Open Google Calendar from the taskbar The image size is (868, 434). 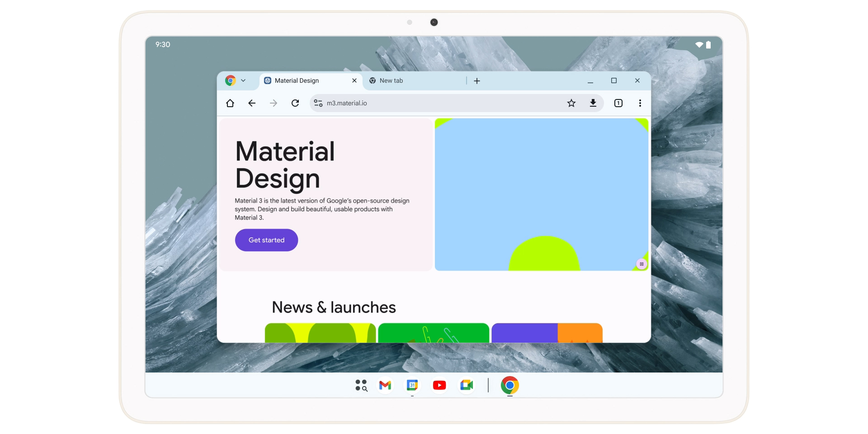pyautogui.click(x=412, y=385)
